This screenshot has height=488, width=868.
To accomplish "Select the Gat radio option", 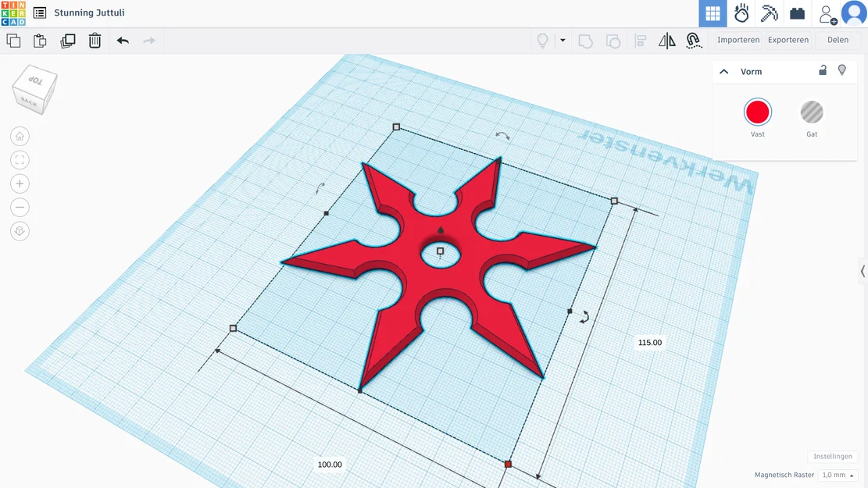I will (x=812, y=113).
